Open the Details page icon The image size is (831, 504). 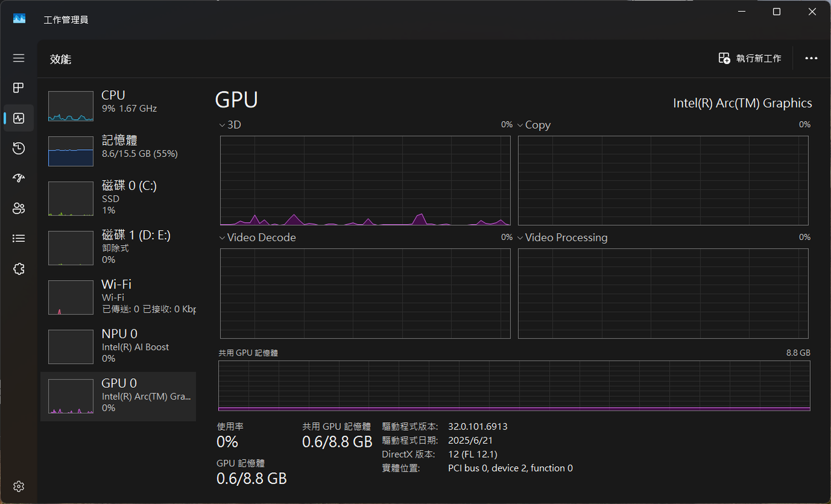pos(19,239)
